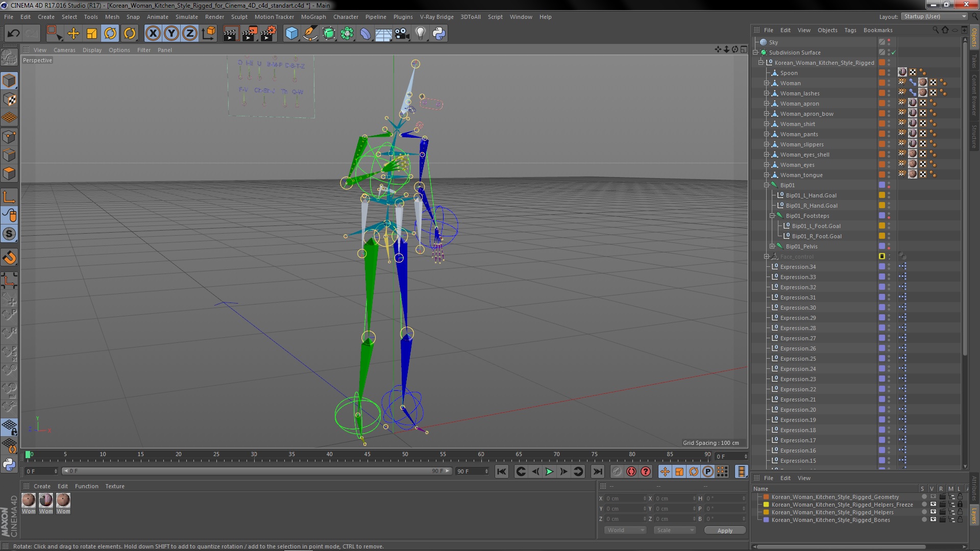Open the World coordinate dropdown
The width and height of the screenshot is (980, 551).
pyautogui.click(x=625, y=531)
